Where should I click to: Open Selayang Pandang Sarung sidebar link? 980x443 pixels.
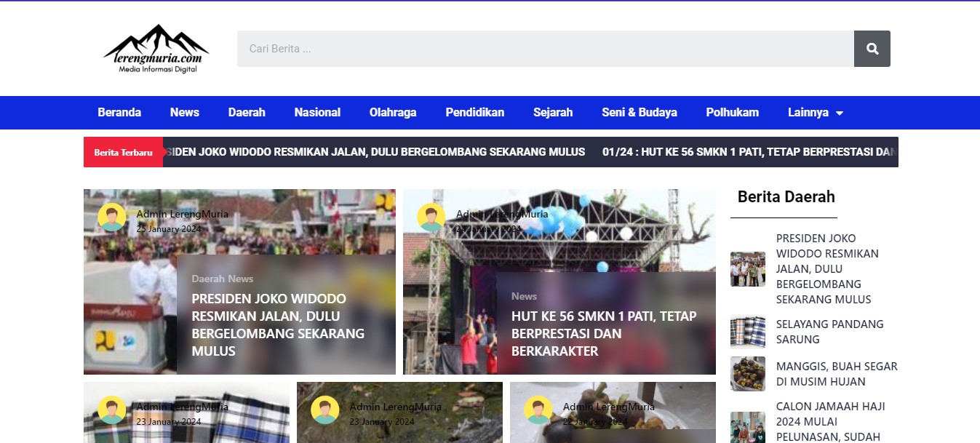point(829,332)
